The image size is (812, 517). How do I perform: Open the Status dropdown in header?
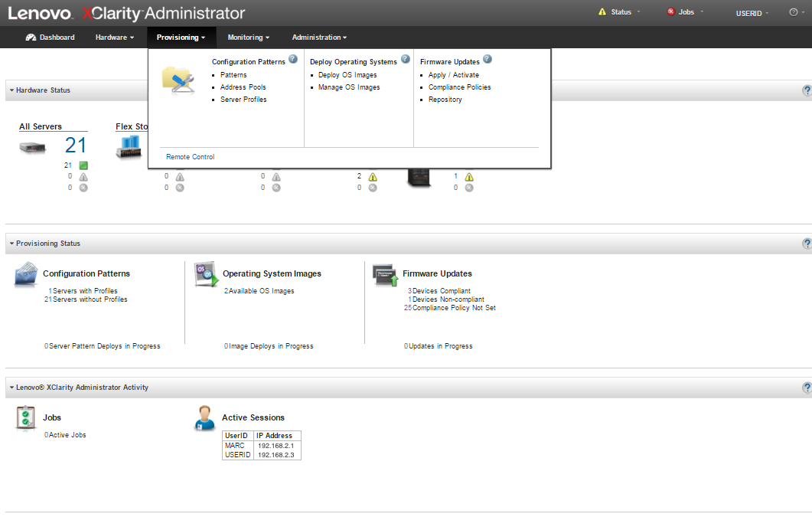[621, 12]
